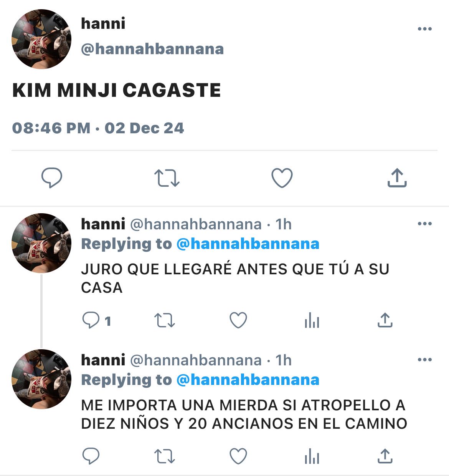Open hanni's profile picture on main tweet
The height and width of the screenshot is (476, 449).
click(41, 39)
